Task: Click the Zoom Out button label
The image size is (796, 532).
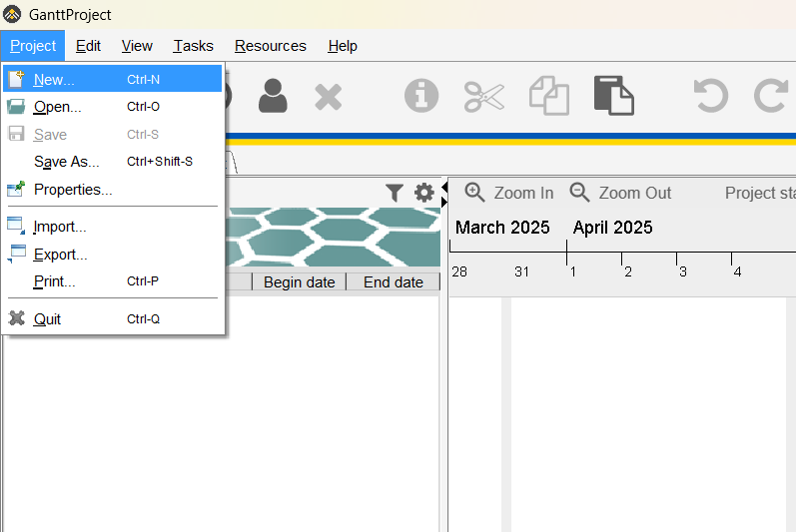Action: [634, 193]
